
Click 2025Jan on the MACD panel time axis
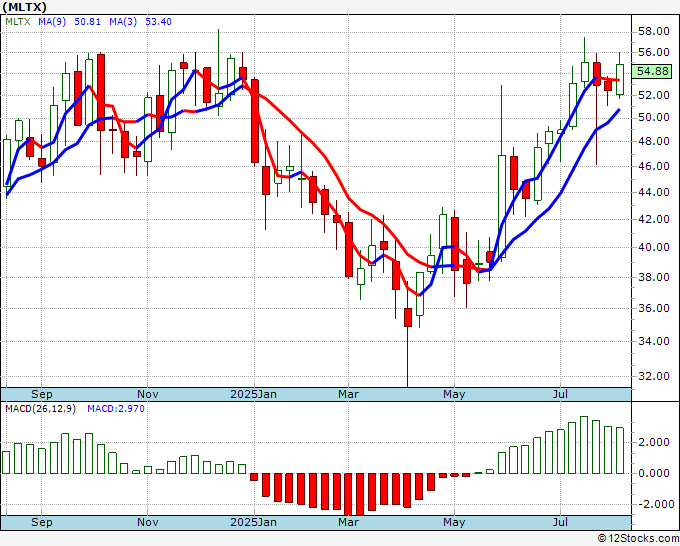pyautogui.click(x=253, y=522)
